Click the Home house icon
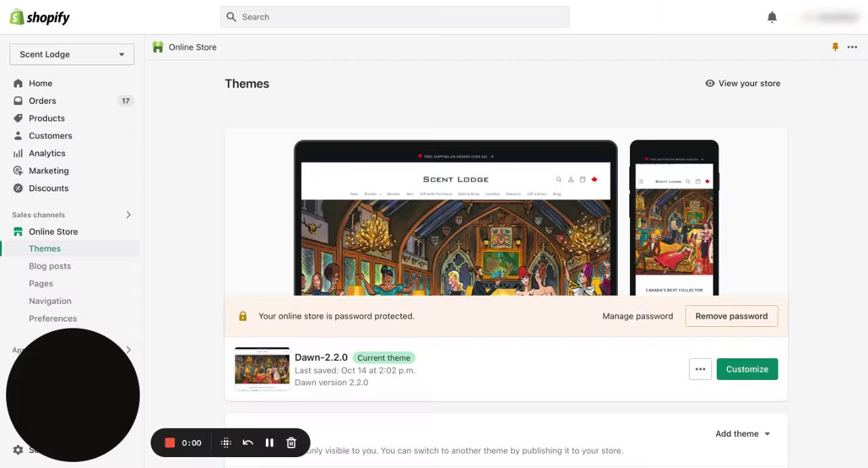This screenshot has width=868, height=468. [x=18, y=83]
